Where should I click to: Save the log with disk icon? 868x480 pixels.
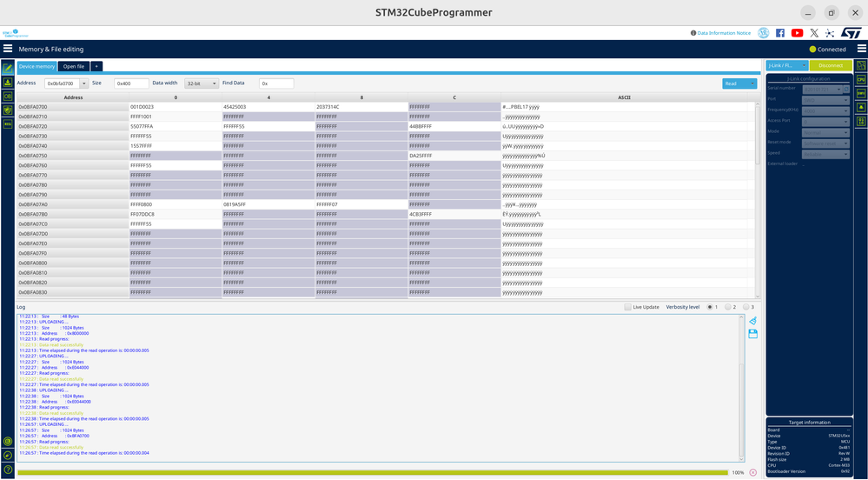tap(752, 334)
